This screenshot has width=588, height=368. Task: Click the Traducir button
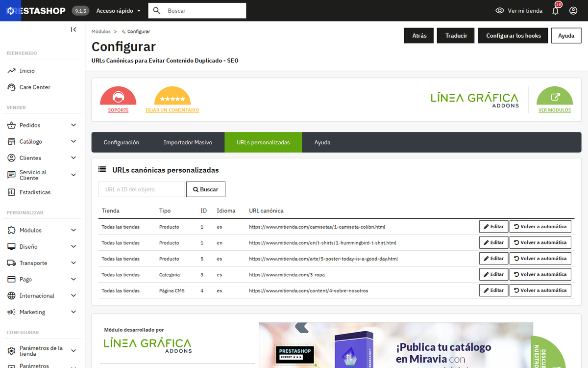tap(456, 36)
